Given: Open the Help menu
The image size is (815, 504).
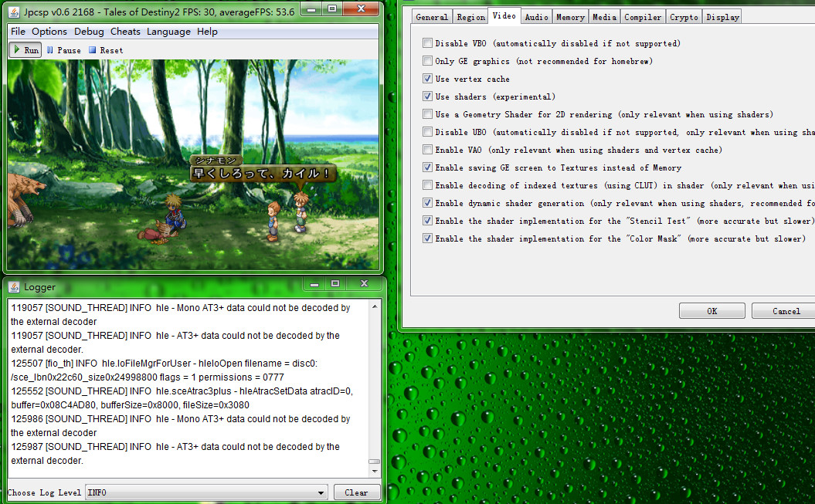Looking at the screenshot, I should pos(207,32).
